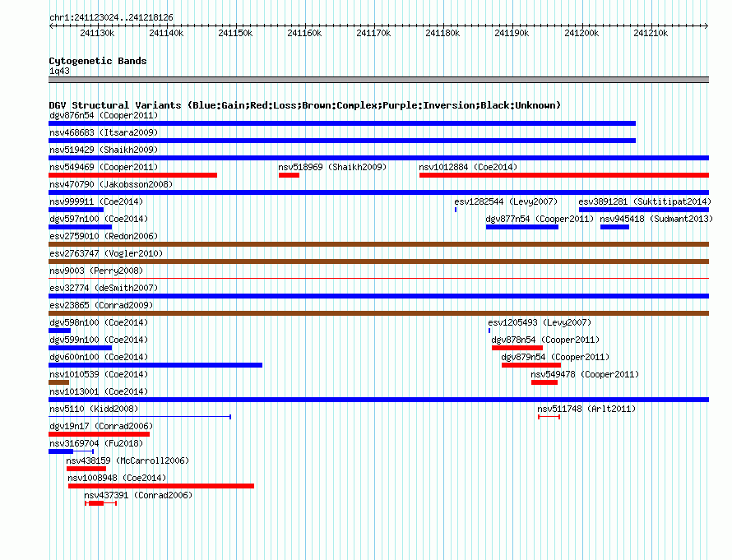The image size is (732, 560).
Task: Click the nsv511748 (Arlt2011) label
Action: tap(586, 409)
